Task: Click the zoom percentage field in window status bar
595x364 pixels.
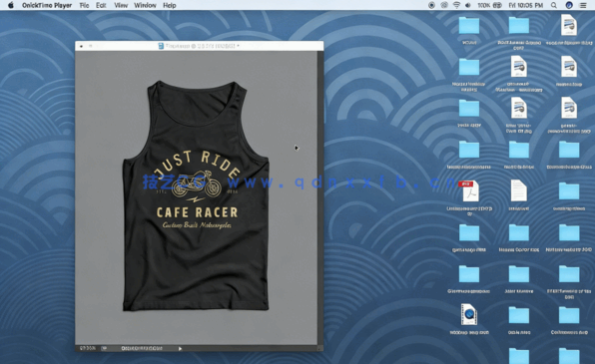Action: click(88, 348)
